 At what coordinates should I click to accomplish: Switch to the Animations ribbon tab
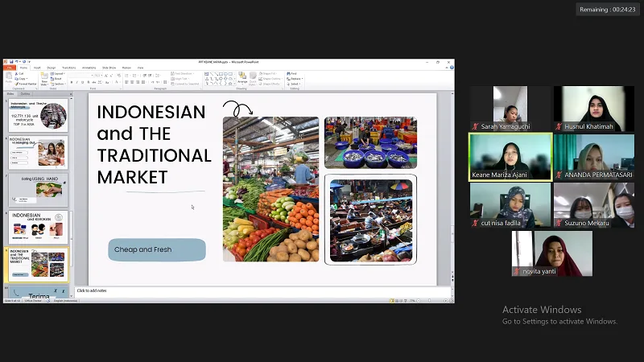(x=89, y=68)
